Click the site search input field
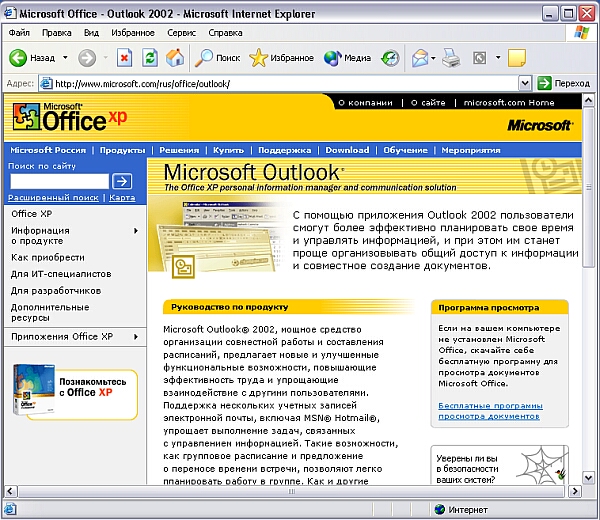 [x=58, y=181]
